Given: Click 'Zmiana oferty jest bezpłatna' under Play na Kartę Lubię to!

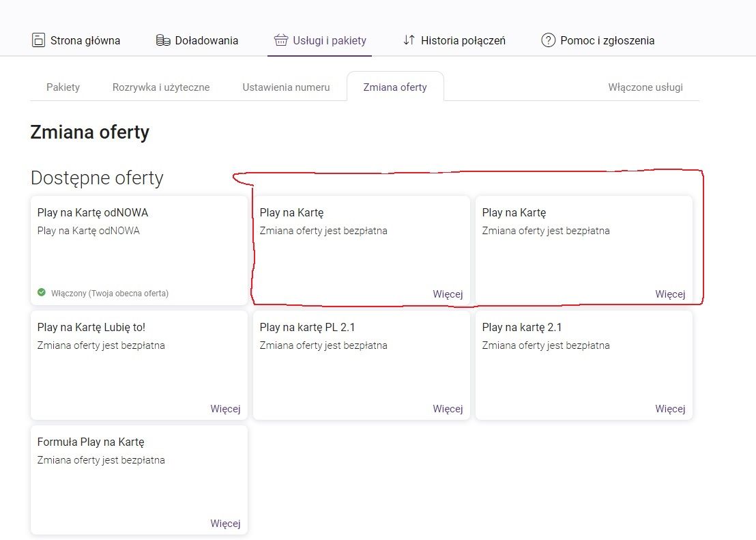Looking at the screenshot, I should tap(101, 345).
